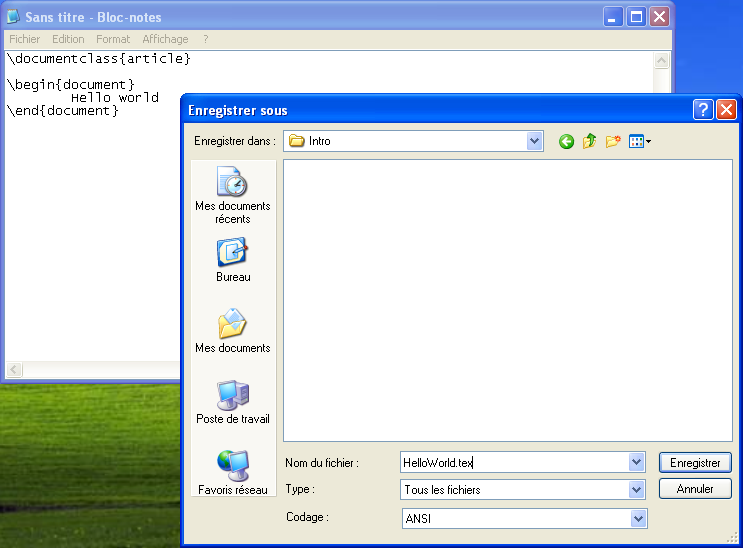Maximize the Bloc-notes window
Screen dimensions: 743x548
[x=636, y=17]
